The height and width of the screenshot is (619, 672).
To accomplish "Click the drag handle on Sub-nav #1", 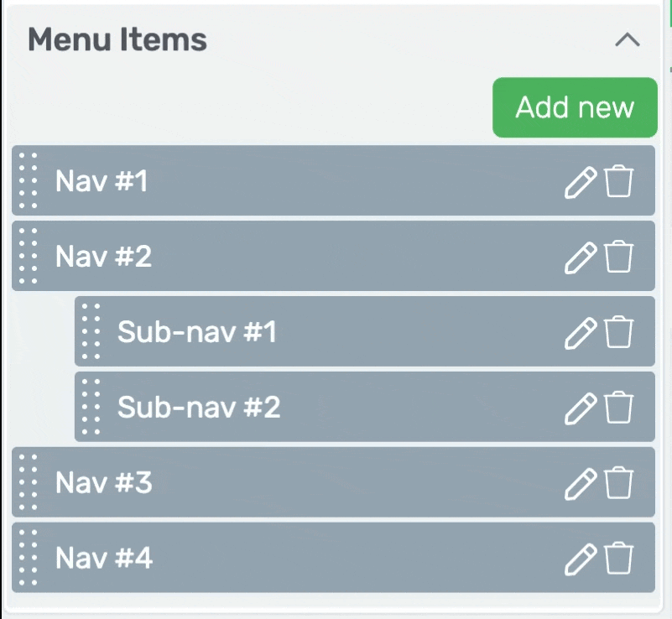I will point(91,331).
